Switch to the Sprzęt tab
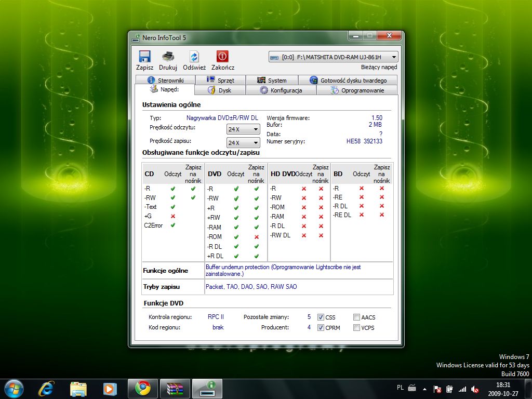Image resolution: width=532 pixels, height=399 pixels. (220, 80)
